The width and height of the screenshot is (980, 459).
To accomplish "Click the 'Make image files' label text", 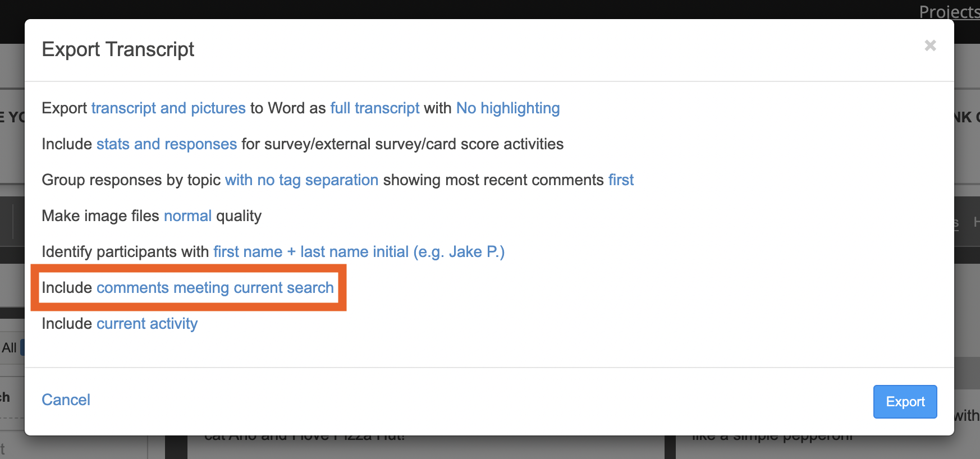I will (100, 216).
